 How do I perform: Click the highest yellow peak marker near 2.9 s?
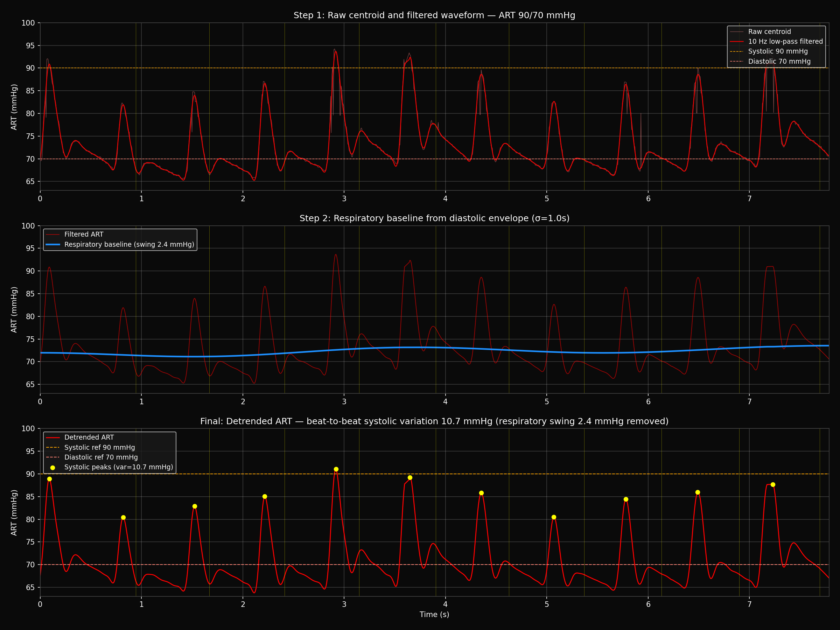(336, 469)
